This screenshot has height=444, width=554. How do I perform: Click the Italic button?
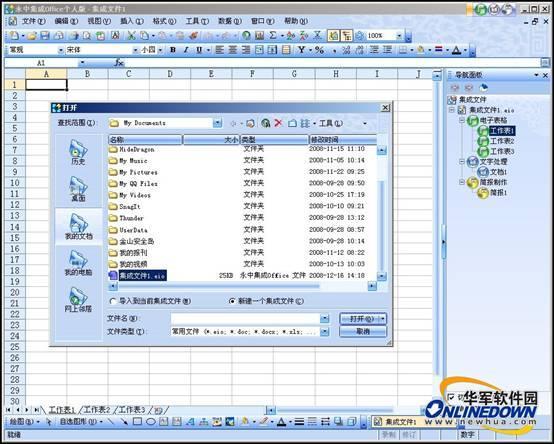[186, 50]
